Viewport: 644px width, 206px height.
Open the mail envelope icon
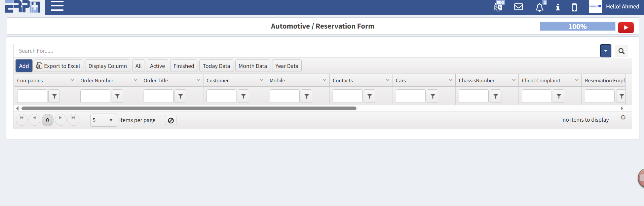pos(518,7)
